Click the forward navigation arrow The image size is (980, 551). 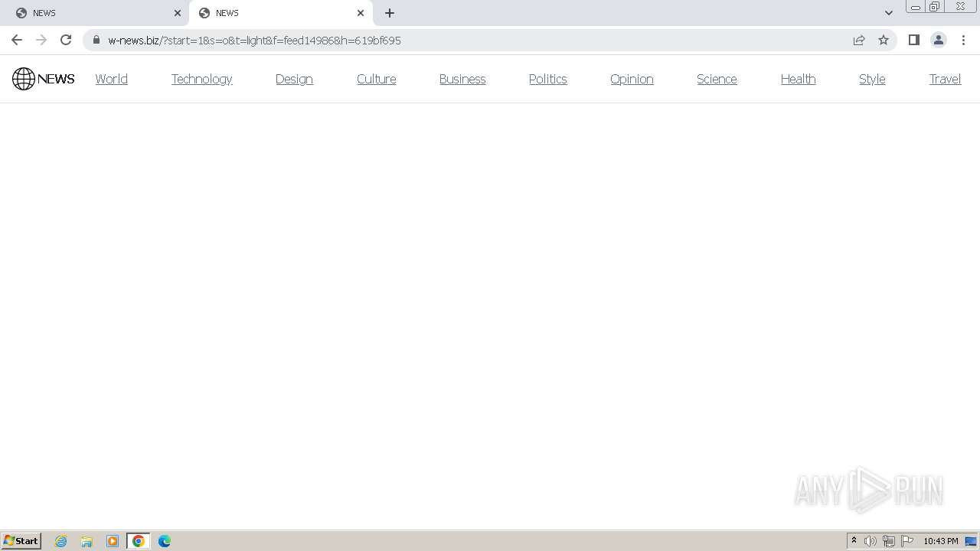pyautogui.click(x=41, y=40)
